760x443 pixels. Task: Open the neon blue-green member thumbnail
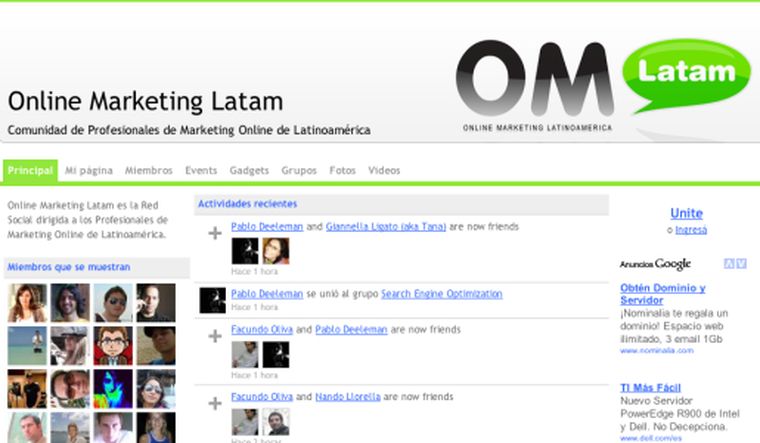tap(113, 389)
